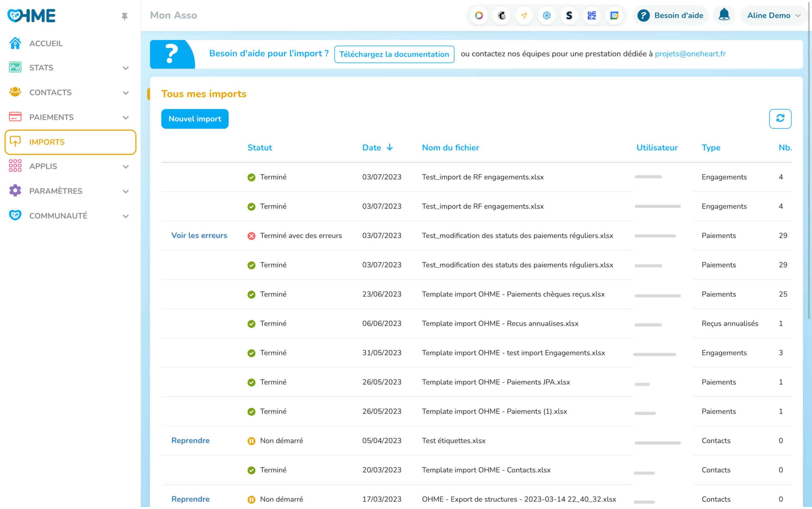Expand the CONTACTS menu chevron

click(126, 93)
